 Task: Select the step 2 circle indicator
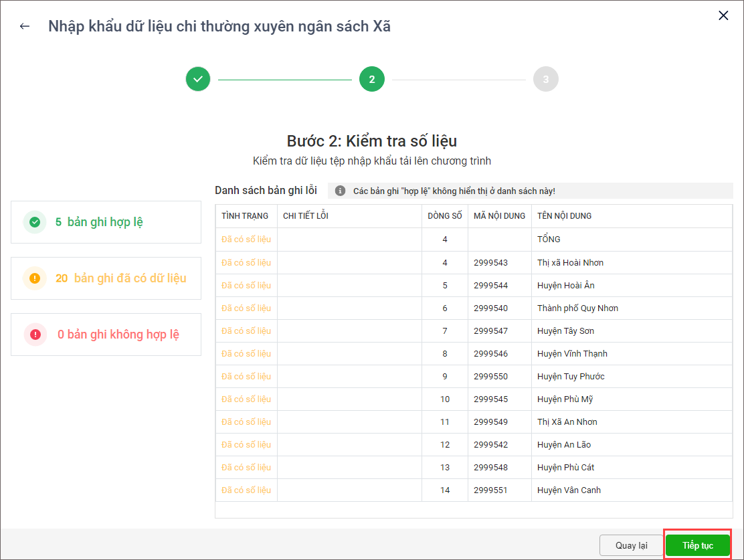point(372,79)
